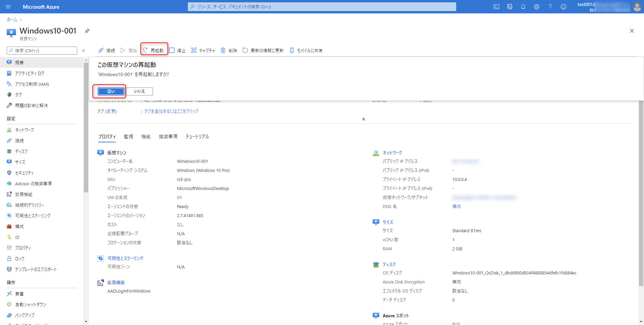Open バックアップ in the operations menu
The height and width of the screenshot is (325, 644).
(x=42, y=315)
